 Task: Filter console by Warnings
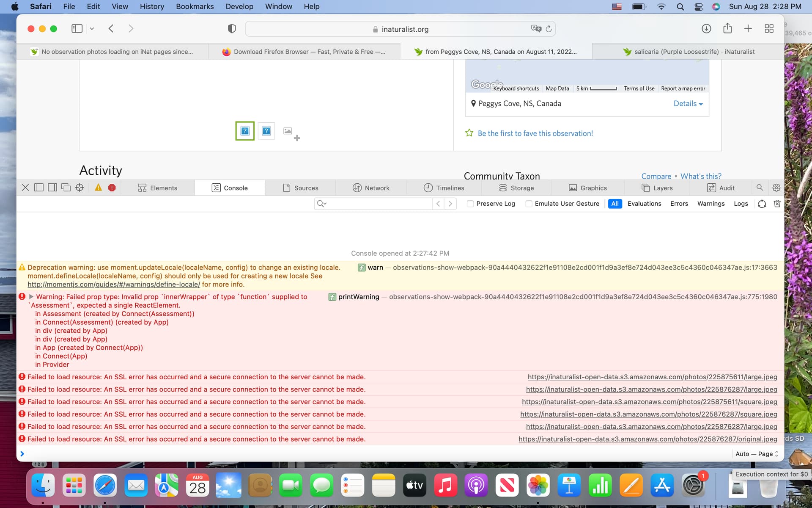[711, 204]
